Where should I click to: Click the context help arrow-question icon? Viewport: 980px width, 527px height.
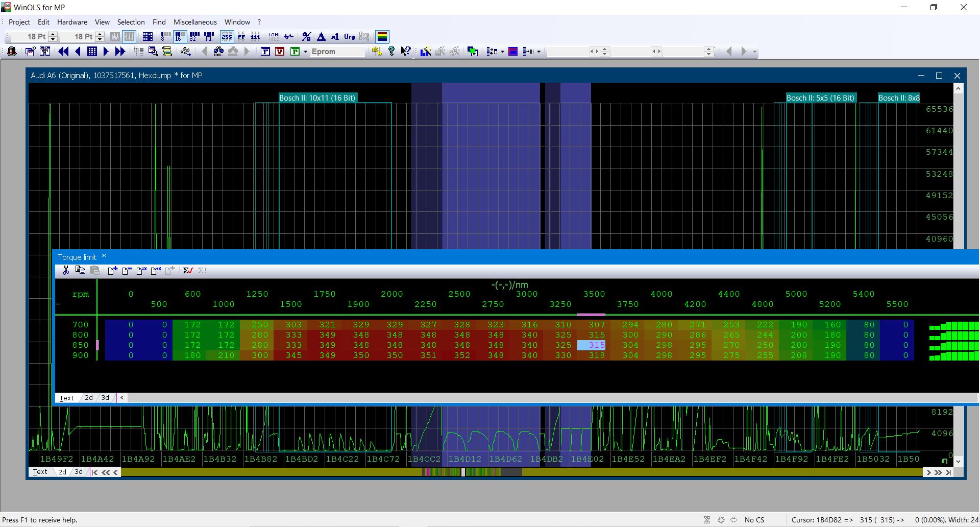pyautogui.click(x=406, y=51)
